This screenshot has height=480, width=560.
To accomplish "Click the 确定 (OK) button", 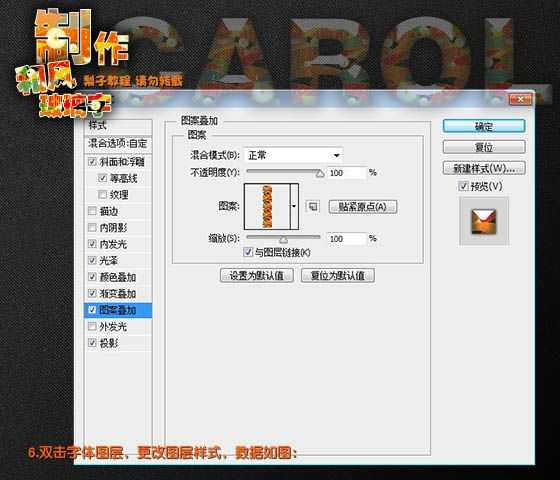I will click(484, 126).
